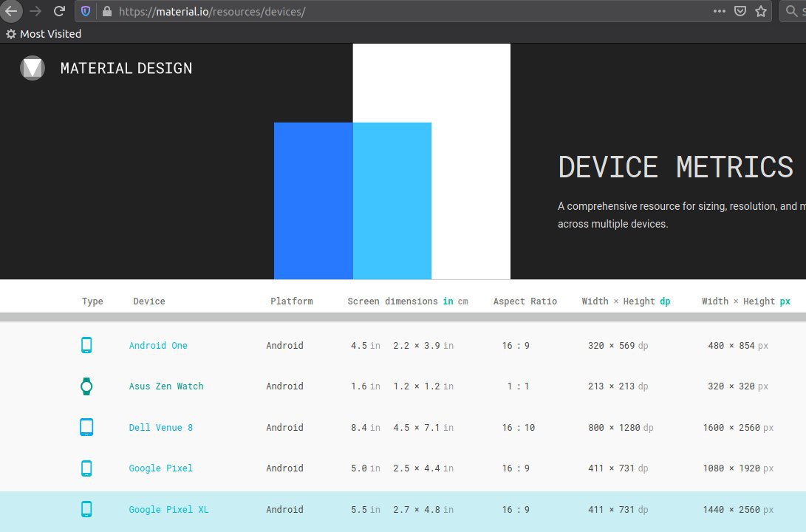Image resolution: width=806 pixels, height=532 pixels.
Task: Click the browser forward arrow
Action: pyautogui.click(x=35, y=11)
